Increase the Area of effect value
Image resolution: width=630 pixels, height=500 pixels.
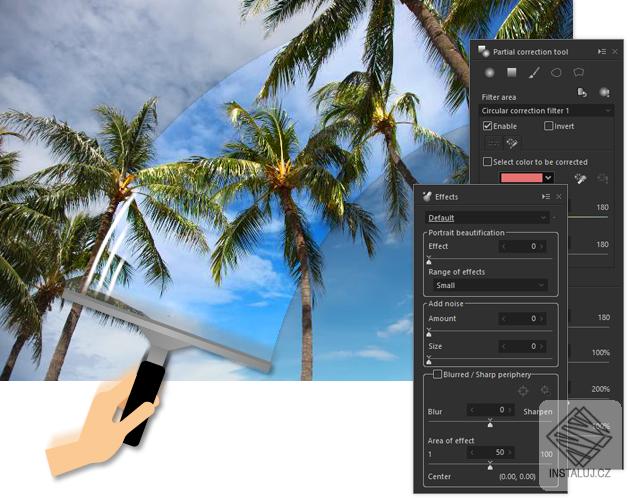510,453
